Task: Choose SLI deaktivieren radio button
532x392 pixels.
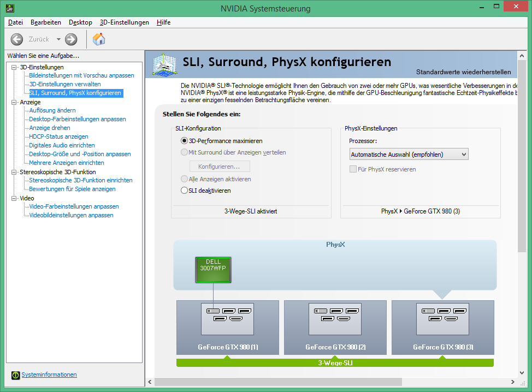Action: [184, 190]
